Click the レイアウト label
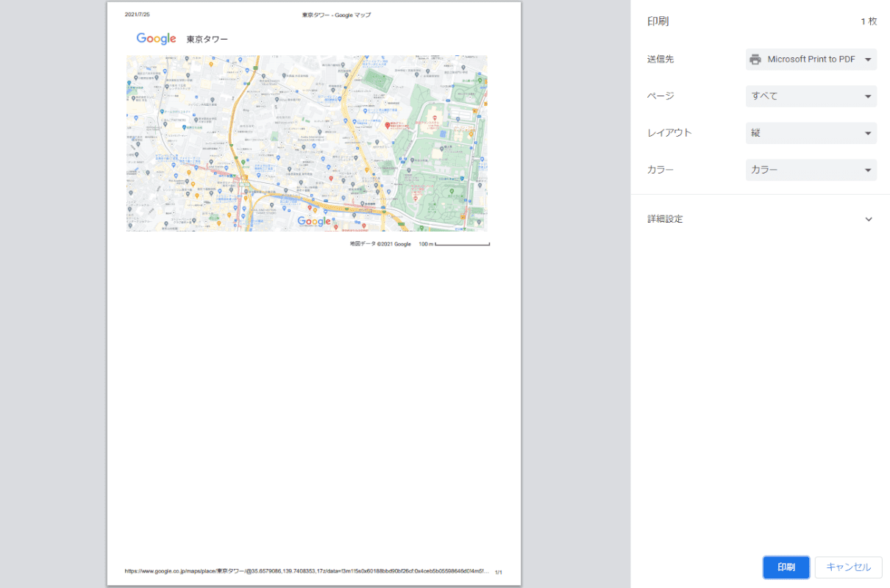 (669, 133)
